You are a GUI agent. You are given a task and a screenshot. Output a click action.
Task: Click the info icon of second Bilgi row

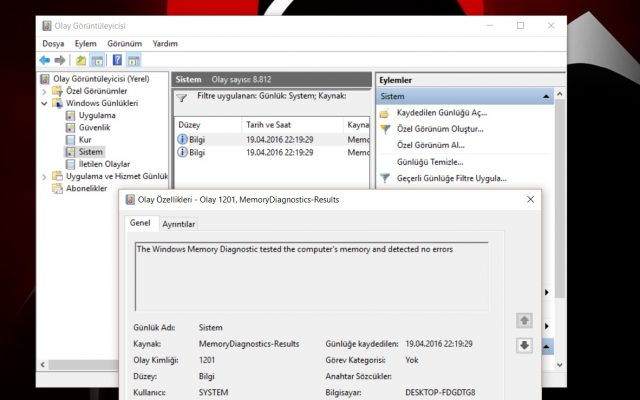click(182, 152)
